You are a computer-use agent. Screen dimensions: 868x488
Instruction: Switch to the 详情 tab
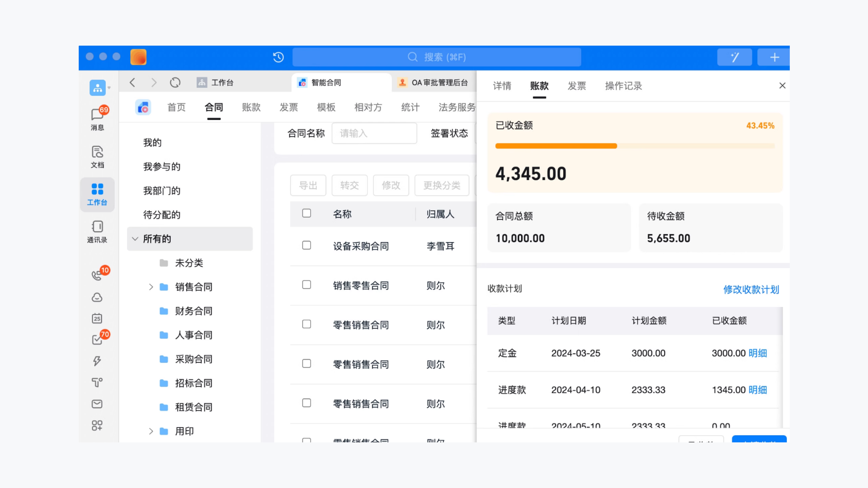[502, 86]
